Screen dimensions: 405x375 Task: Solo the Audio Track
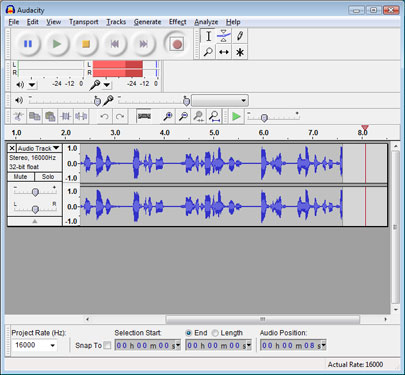pyautogui.click(x=48, y=177)
